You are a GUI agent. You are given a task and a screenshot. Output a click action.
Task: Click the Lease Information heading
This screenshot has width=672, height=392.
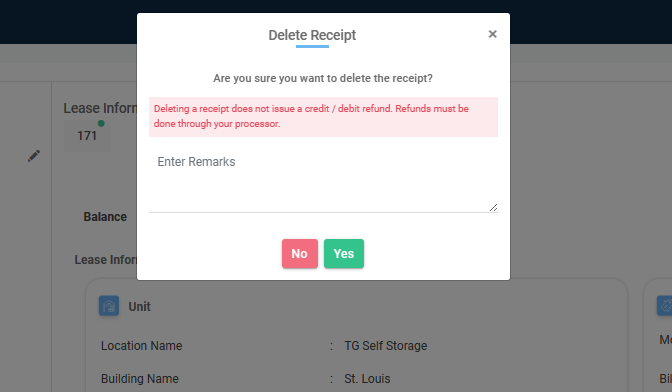(x=100, y=108)
